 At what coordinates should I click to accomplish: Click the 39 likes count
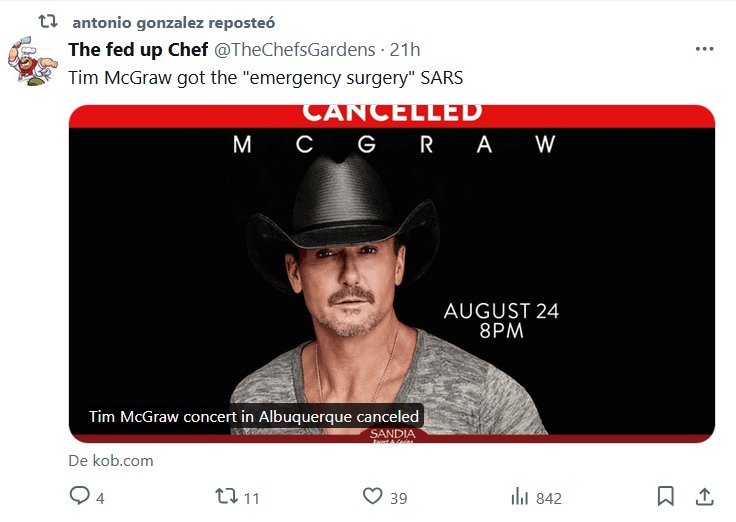pos(398,498)
